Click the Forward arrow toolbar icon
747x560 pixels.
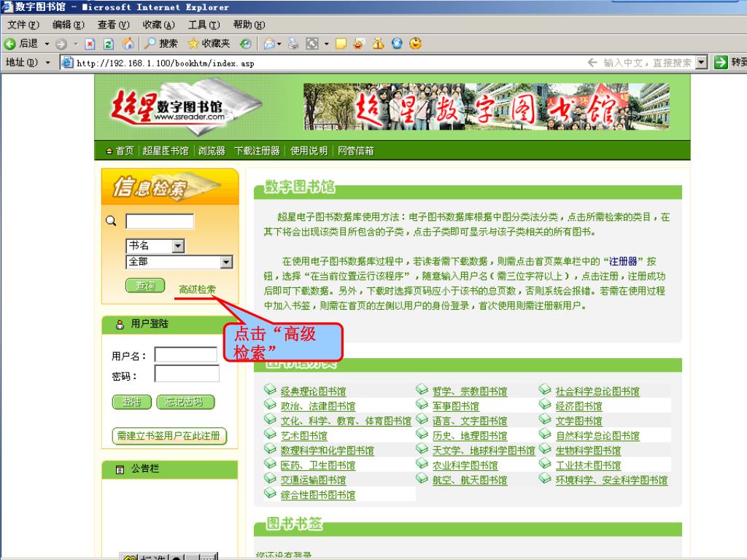point(61,44)
